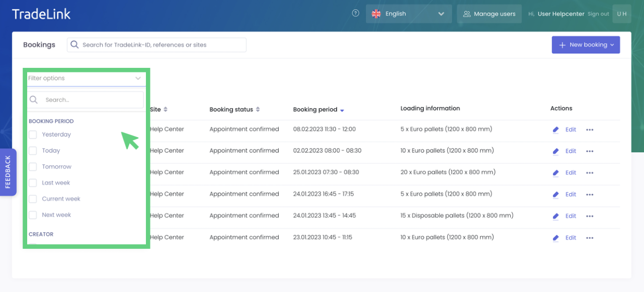Check the Yesterday filter checkbox
The height and width of the screenshot is (292, 644).
point(33,135)
